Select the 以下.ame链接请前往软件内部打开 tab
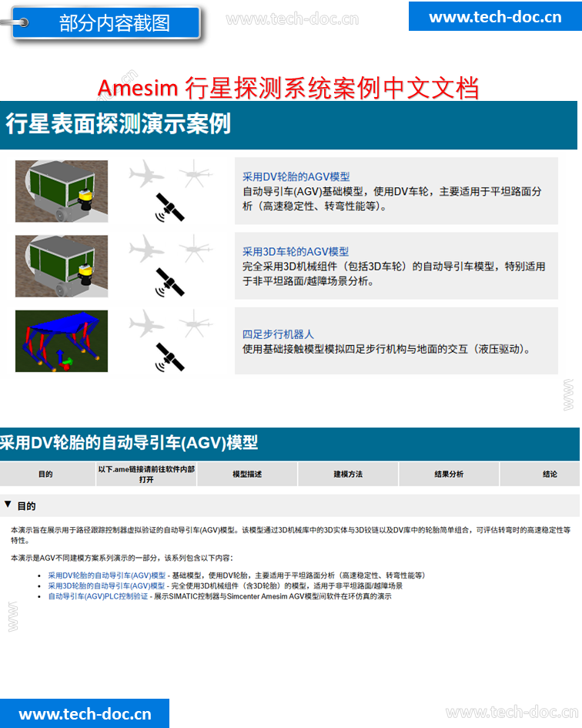The height and width of the screenshot is (728, 582). [146, 474]
